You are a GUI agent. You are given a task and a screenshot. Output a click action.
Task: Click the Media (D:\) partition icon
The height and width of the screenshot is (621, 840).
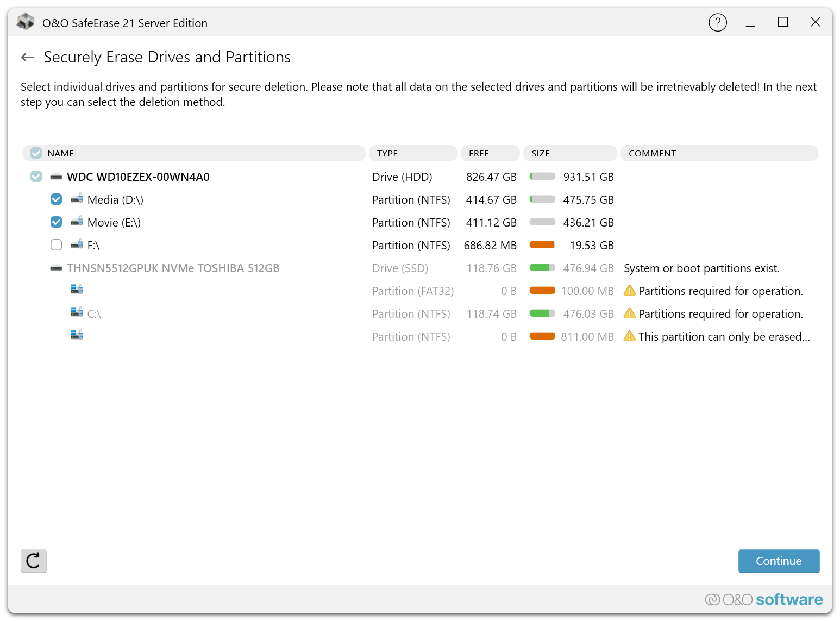click(77, 199)
